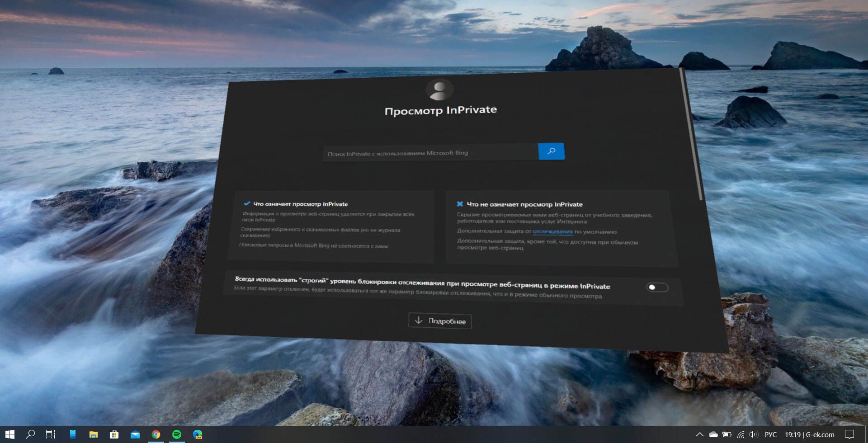Open the Wi-Fi network tray icon

pos(741,435)
